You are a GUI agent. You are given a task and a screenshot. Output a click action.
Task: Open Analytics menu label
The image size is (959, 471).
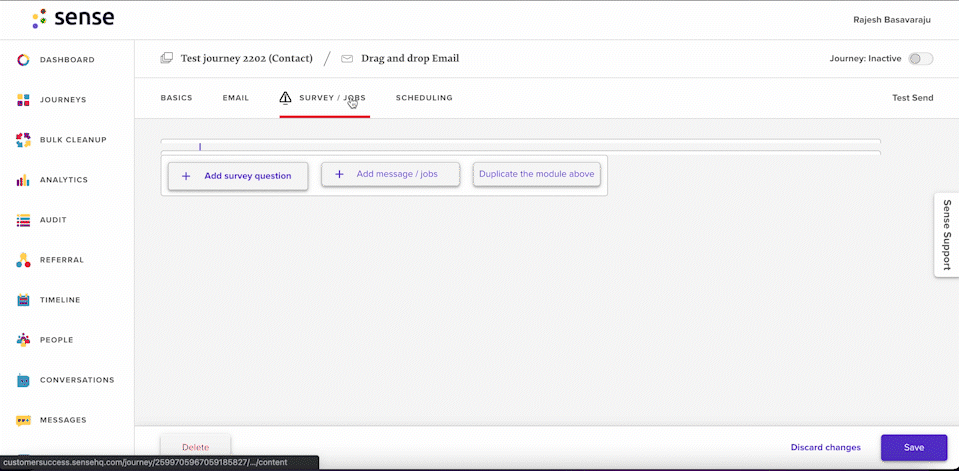(64, 180)
